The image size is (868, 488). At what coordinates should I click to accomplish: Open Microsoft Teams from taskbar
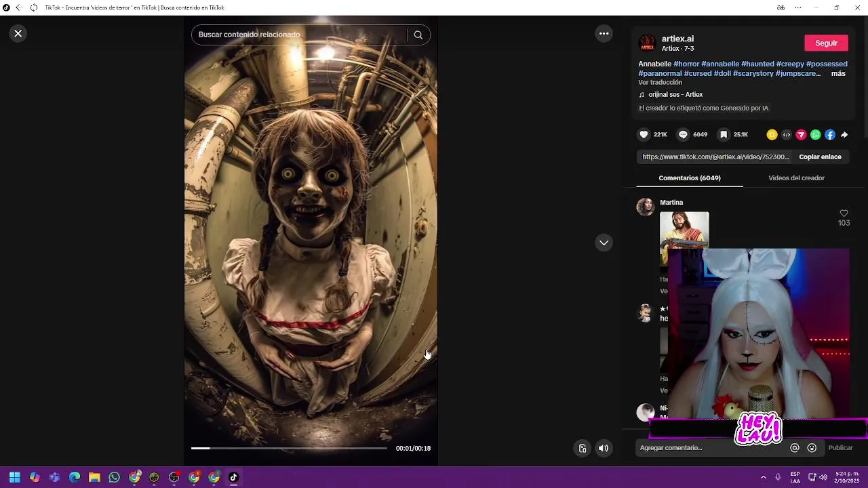coord(54,477)
